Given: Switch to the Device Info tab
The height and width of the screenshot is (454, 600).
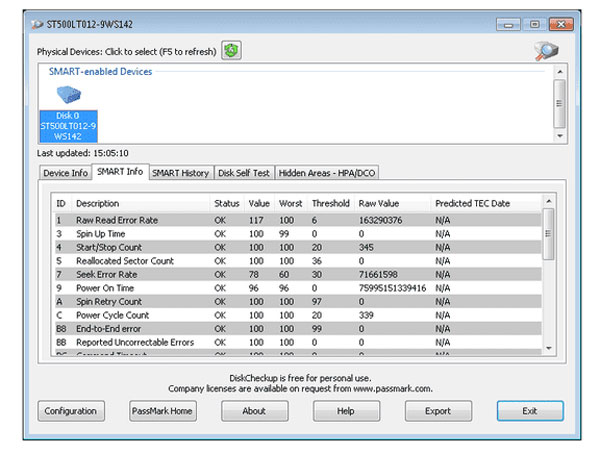Looking at the screenshot, I should click(x=65, y=173).
